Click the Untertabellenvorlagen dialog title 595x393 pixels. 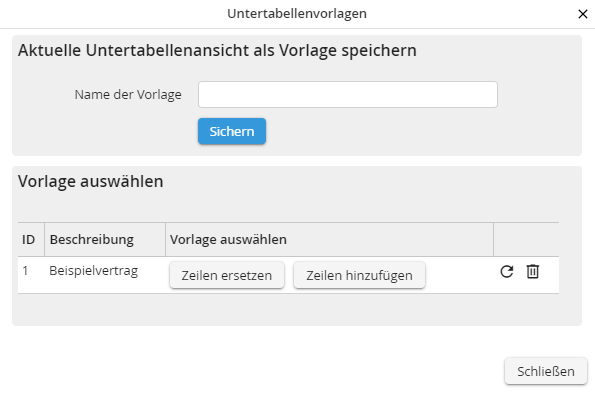(297, 14)
